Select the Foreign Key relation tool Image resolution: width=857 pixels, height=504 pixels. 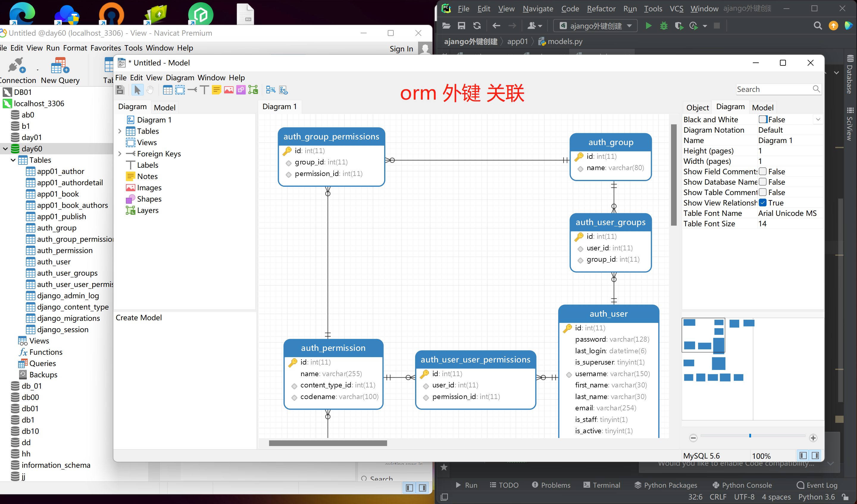192,90
